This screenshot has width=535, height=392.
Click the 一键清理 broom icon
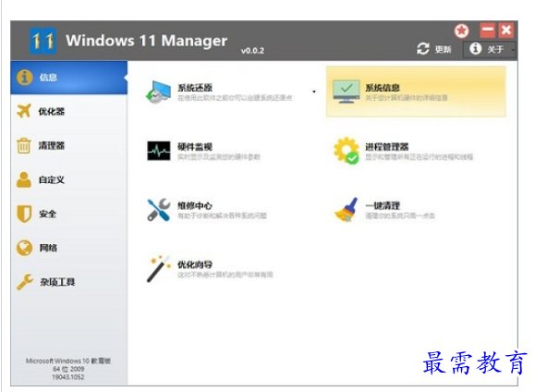pyautogui.click(x=347, y=210)
